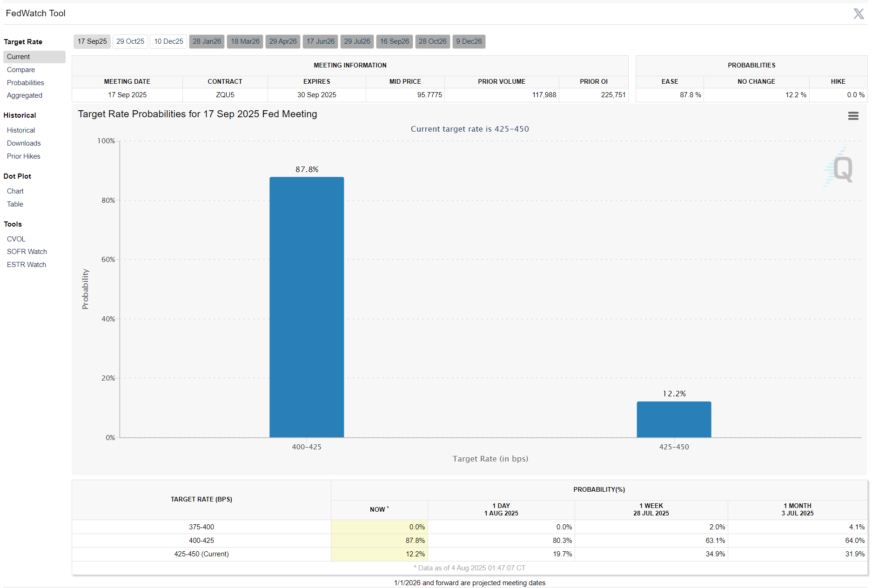Image resolution: width=872 pixels, height=588 pixels.
Task: Click the 95.7775 mid price value
Action: click(x=429, y=95)
